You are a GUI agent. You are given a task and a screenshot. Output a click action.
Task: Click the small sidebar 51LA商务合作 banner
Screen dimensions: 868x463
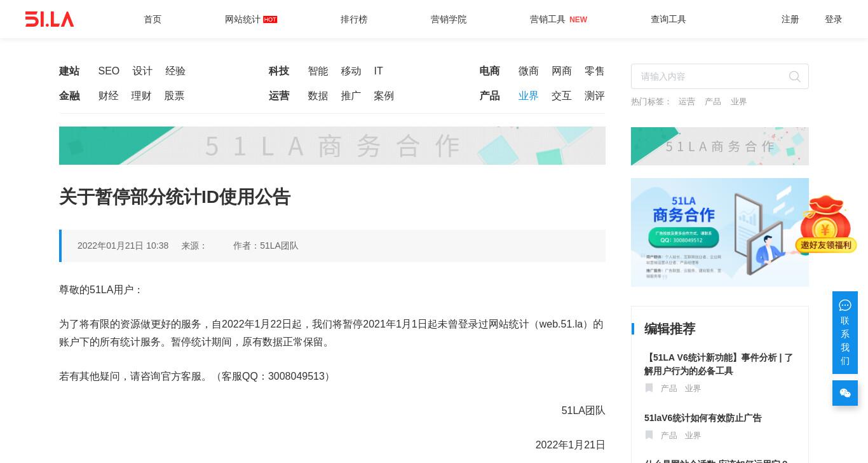pos(720,146)
